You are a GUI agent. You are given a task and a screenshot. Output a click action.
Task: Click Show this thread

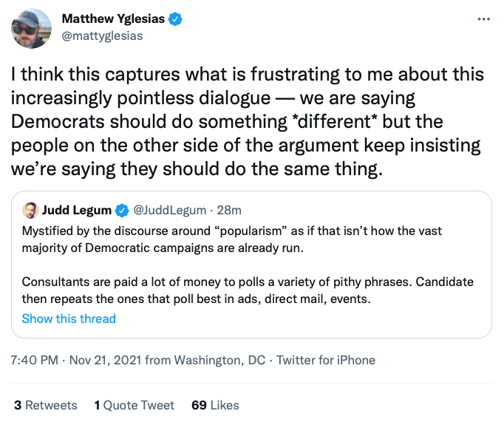tap(69, 319)
